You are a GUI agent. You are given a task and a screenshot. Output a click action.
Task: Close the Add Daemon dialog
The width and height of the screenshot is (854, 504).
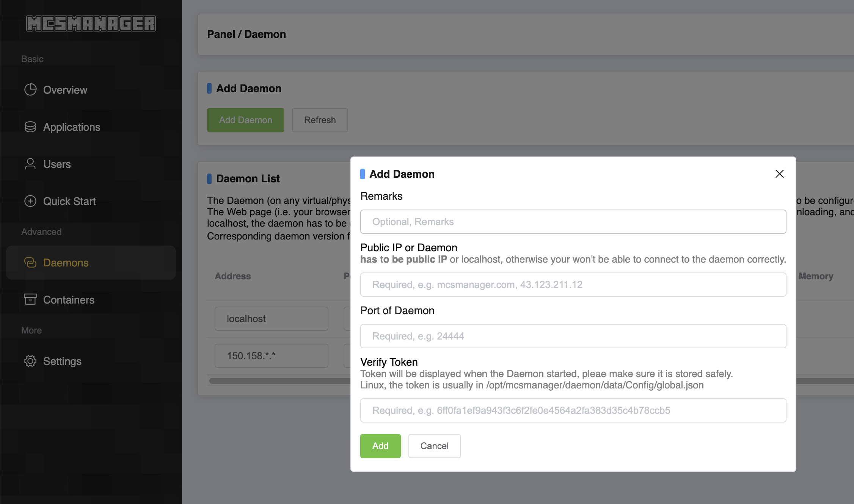tap(779, 174)
